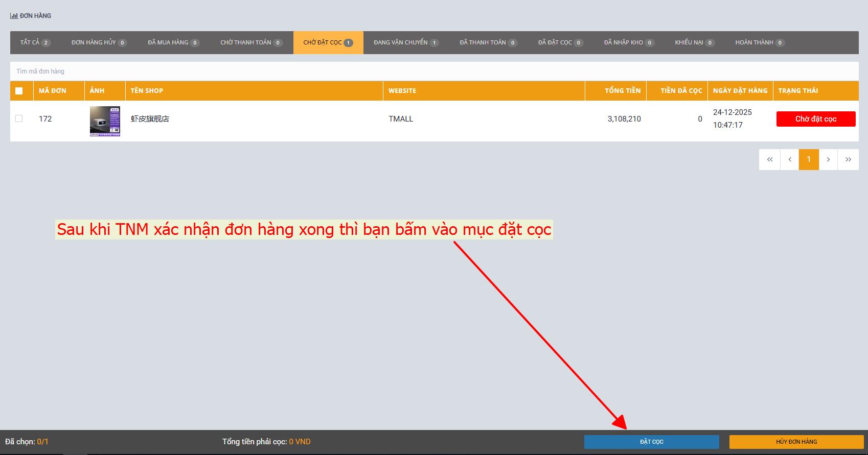This screenshot has height=455, width=868.
Task: Open the product thumbnail of order 172
Action: (x=105, y=121)
